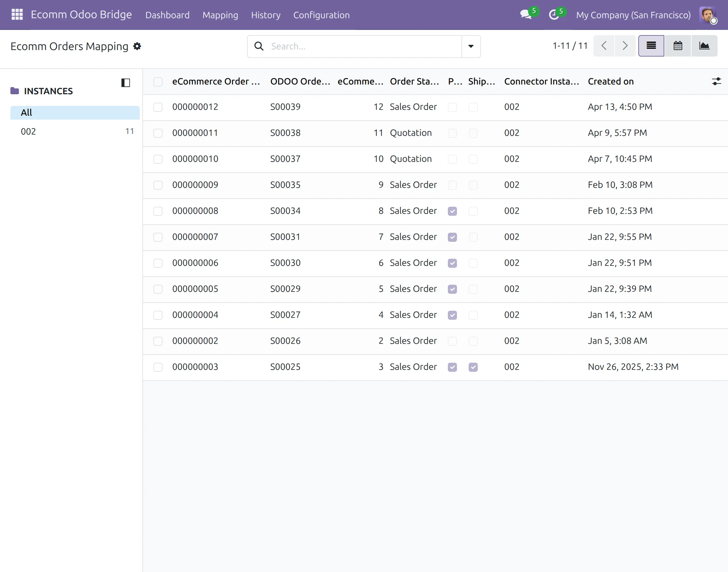Open the Mapping menu
Viewport: 728px width, 572px height.
[220, 15]
